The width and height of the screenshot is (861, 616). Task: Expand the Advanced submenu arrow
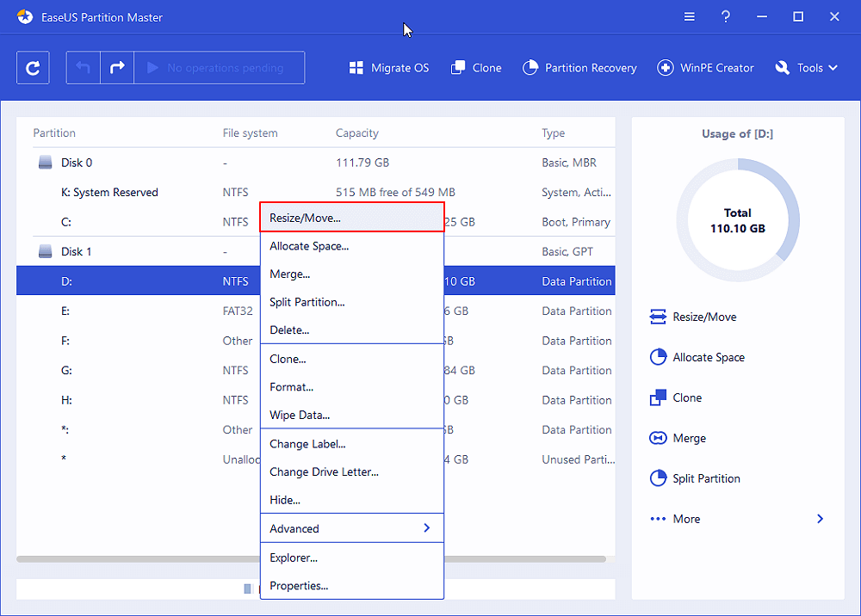[427, 527]
